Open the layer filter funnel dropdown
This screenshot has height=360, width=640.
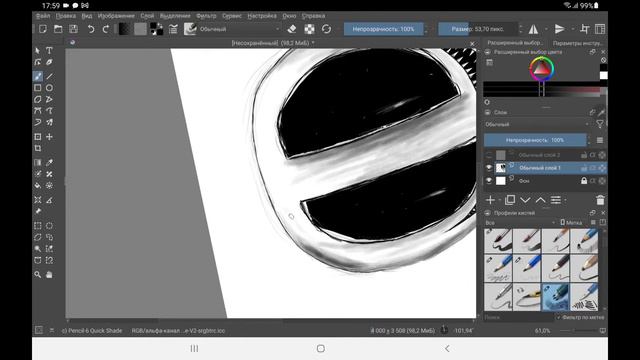coord(600,124)
